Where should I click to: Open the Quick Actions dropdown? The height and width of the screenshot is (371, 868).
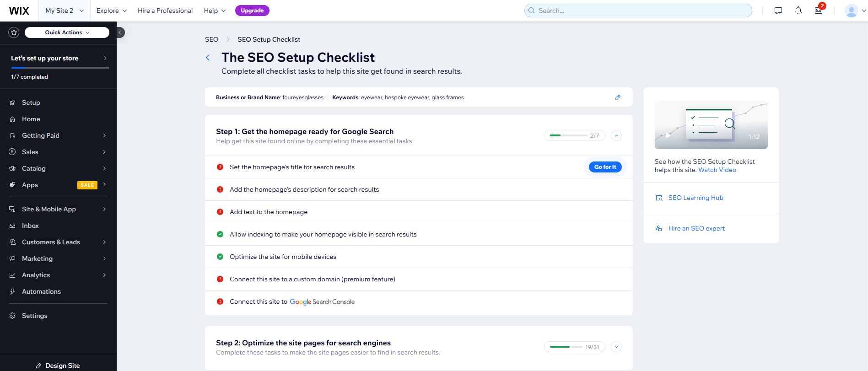[67, 32]
